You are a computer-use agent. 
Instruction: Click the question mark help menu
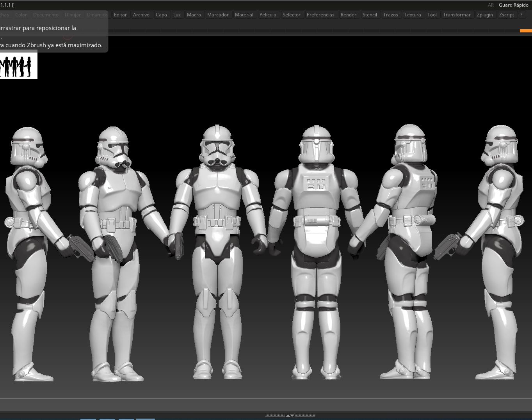pyautogui.click(x=521, y=15)
